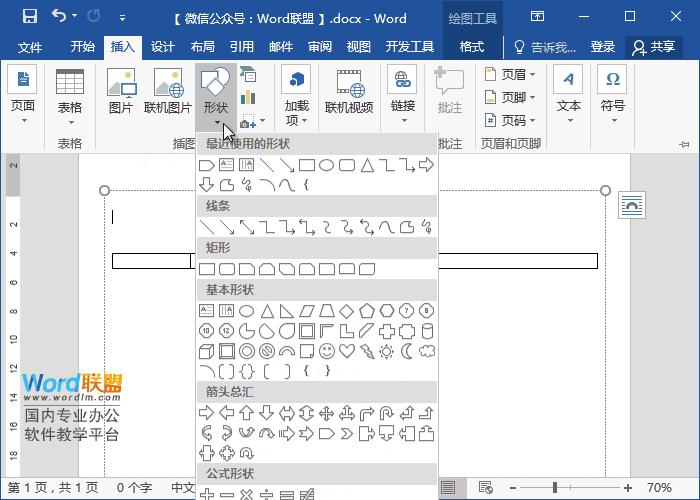Viewport: 700px width, 500px height.
Task: Click the insert Chart icon
Action: click(x=248, y=97)
